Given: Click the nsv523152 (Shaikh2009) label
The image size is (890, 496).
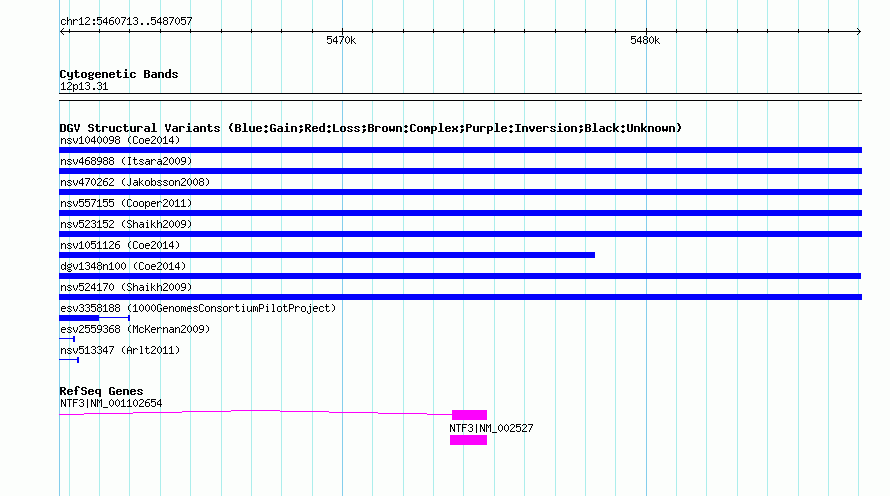Looking at the screenshot, I should 126,224.
